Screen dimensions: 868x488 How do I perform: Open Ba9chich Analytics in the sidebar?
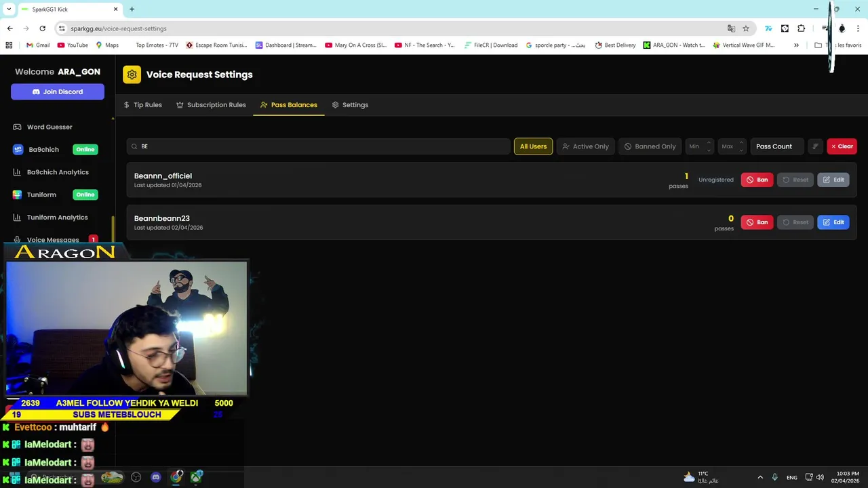click(x=58, y=172)
